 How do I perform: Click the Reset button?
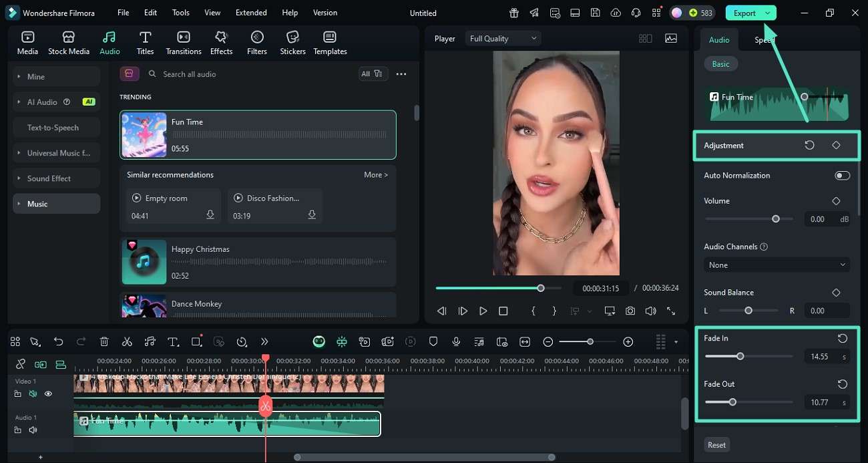click(x=716, y=445)
